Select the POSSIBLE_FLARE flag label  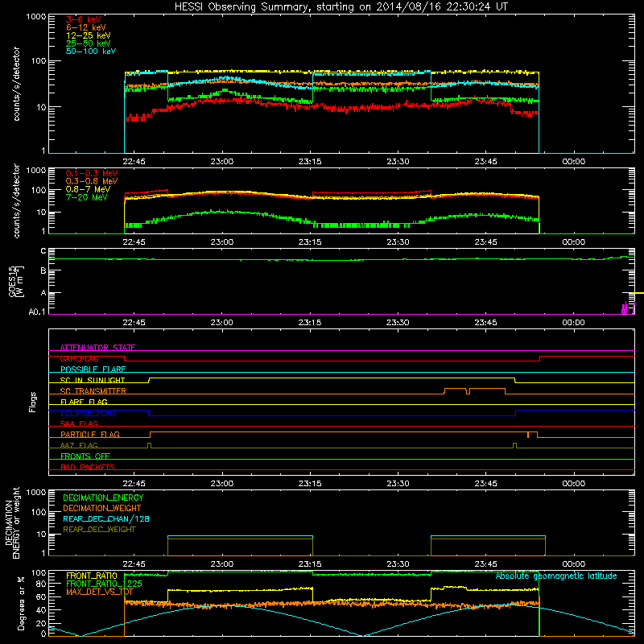(93, 369)
